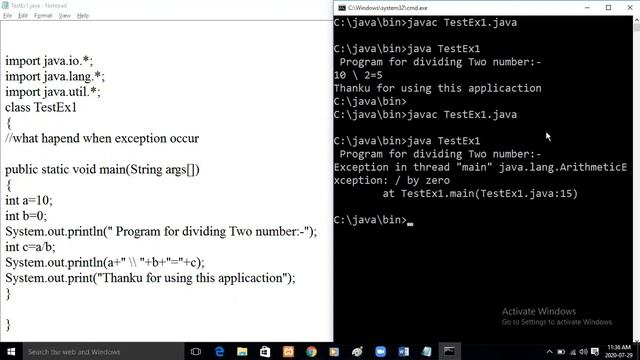Open the Windows Start menu
This screenshot has width=640, height=360.
coord(11,351)
